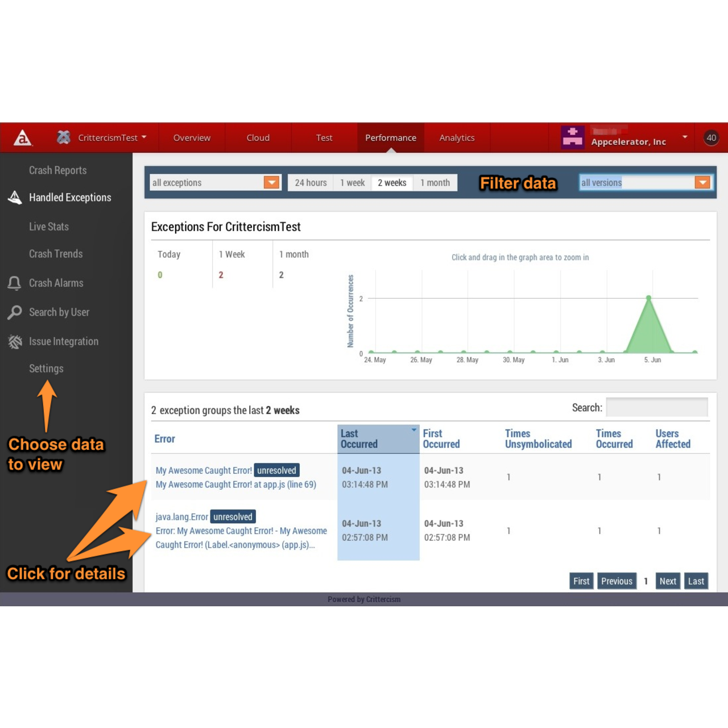The image size is (728, 728).
Task: Click the Appcelerator logo at top left
Action: 23,138
